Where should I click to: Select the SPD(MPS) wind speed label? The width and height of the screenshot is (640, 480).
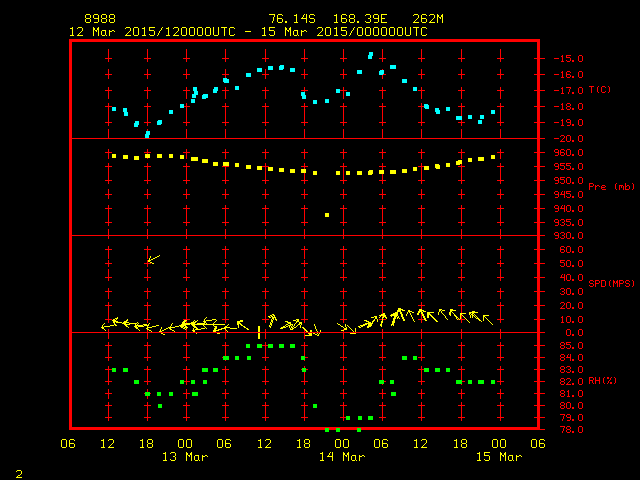point(612,284)
